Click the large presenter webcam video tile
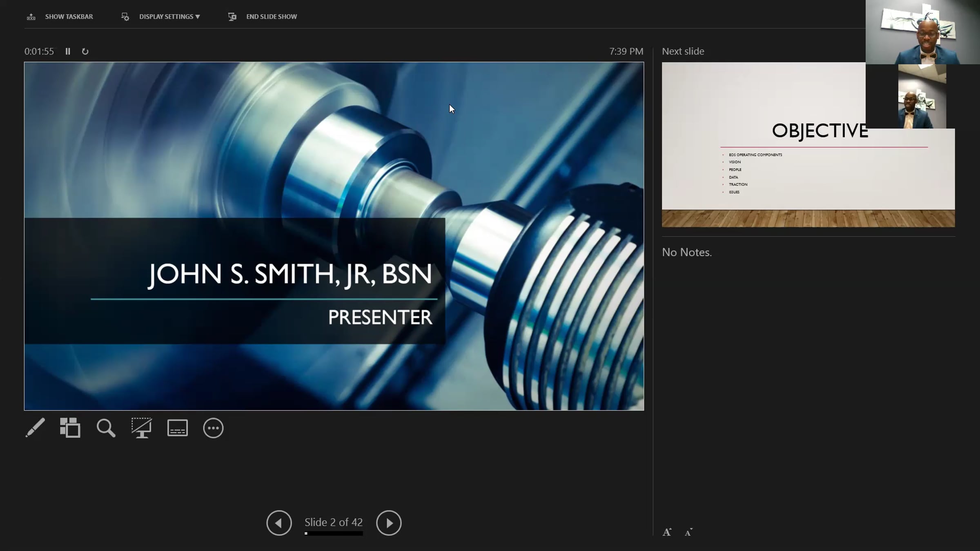 (x=922, y=32)
